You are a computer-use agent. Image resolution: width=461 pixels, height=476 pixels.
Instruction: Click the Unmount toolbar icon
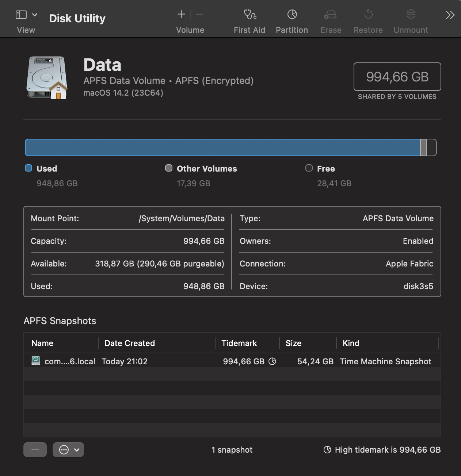pos(411,15)
